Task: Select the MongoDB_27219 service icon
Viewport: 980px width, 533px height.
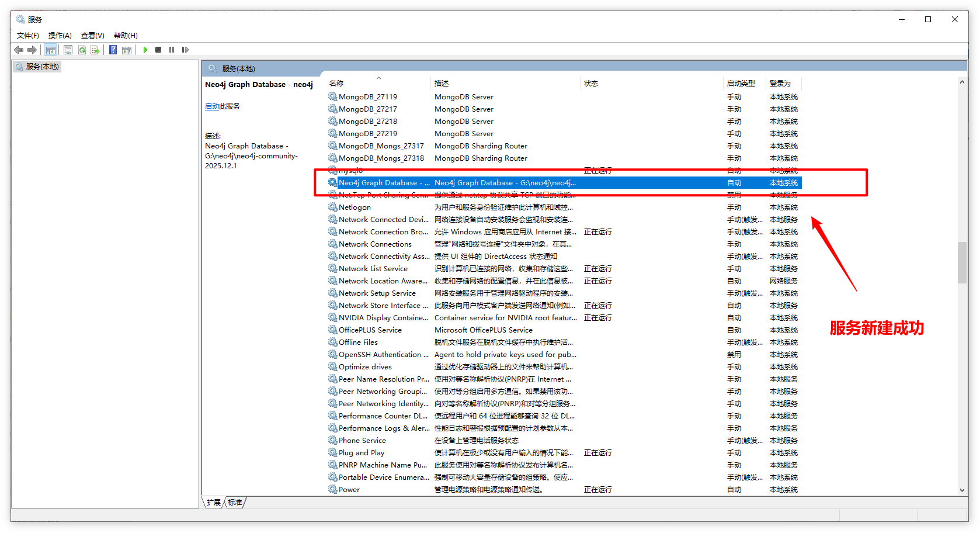Action: point(333,134)
